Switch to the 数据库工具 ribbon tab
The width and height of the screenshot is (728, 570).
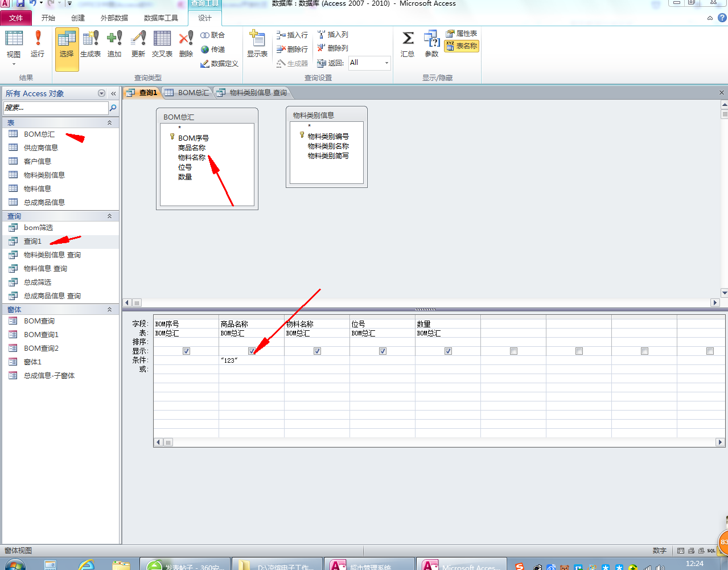(x=161, y=18)
